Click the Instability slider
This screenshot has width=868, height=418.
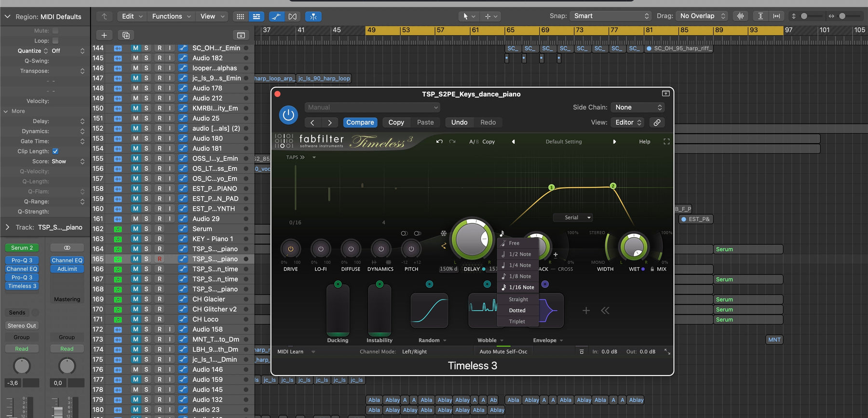(x=380, y=310)
